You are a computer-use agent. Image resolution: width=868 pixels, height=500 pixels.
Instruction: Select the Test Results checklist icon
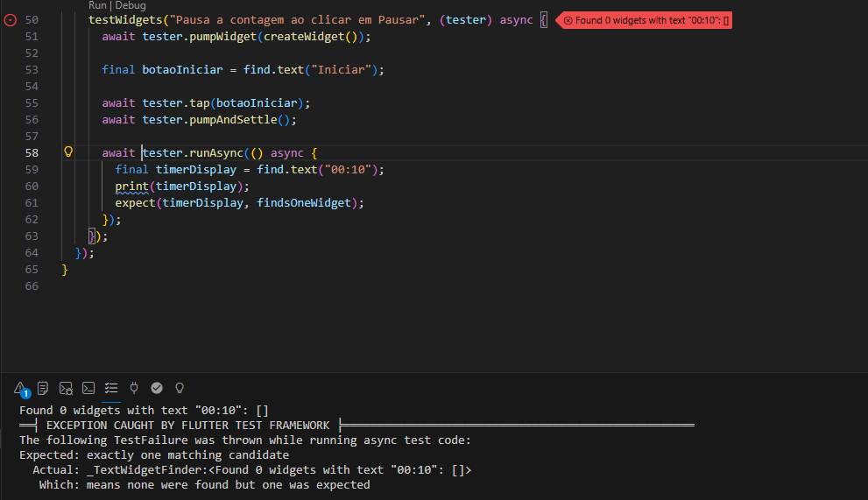click(111, 388)
